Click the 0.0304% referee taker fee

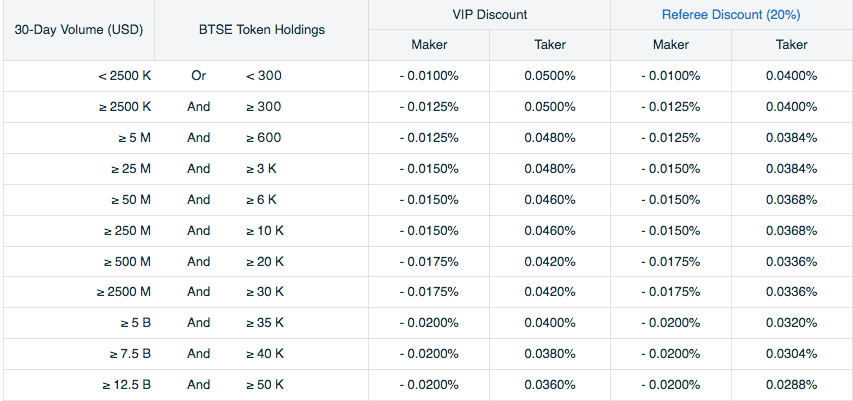pyautogui.click(x=792, y=354)
